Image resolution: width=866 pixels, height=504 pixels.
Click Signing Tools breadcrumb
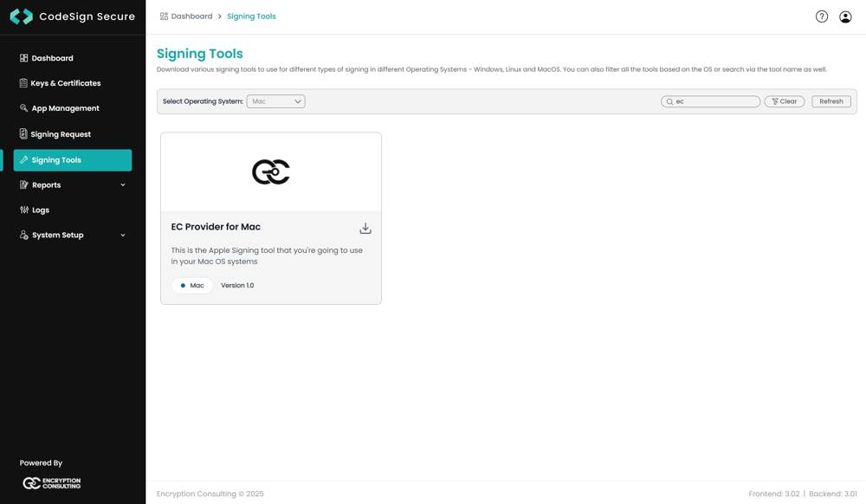pos(251,16)
